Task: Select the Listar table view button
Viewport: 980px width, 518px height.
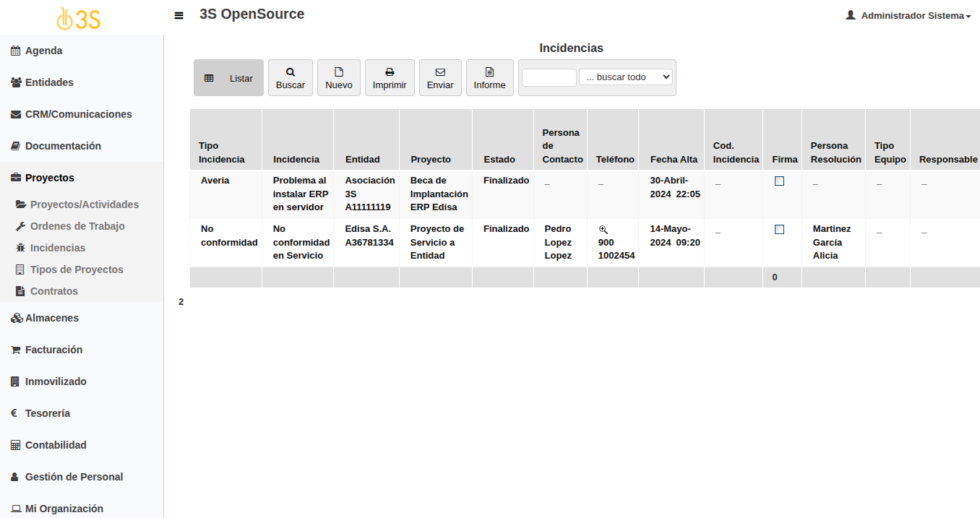Action: pos(228,78)
